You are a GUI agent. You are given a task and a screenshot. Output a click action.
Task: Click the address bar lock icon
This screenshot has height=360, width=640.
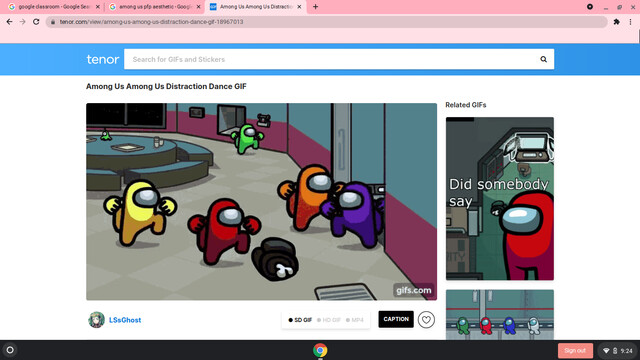53,22
